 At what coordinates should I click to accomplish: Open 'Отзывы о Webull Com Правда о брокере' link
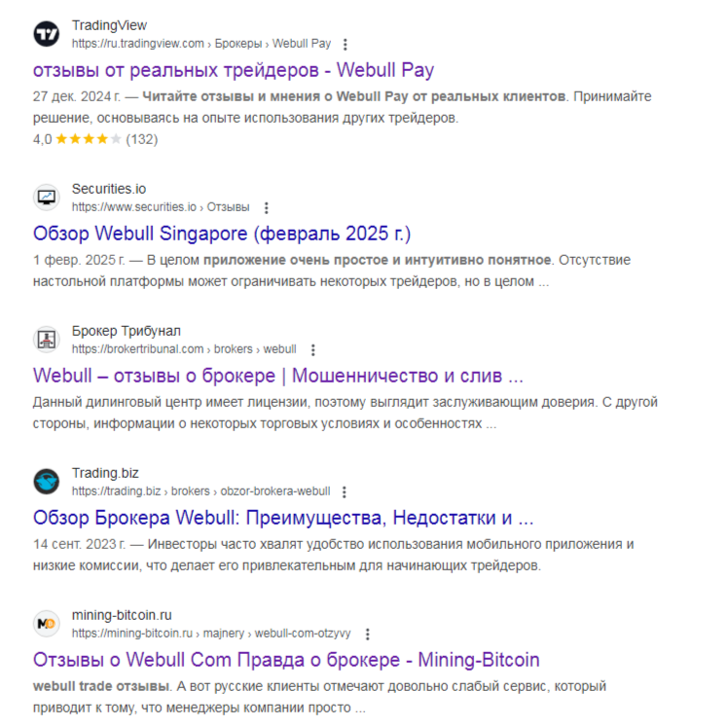coord(286,660)
